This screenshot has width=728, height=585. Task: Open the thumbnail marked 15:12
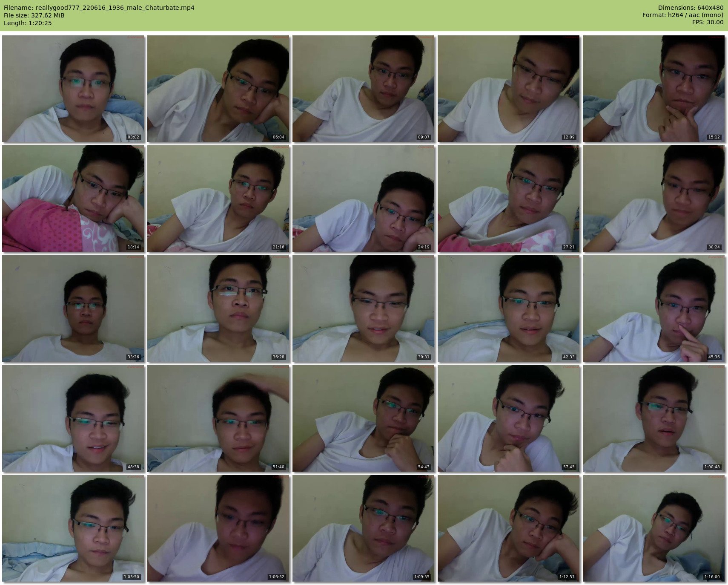pyautogui.click(x=653, y=89)
